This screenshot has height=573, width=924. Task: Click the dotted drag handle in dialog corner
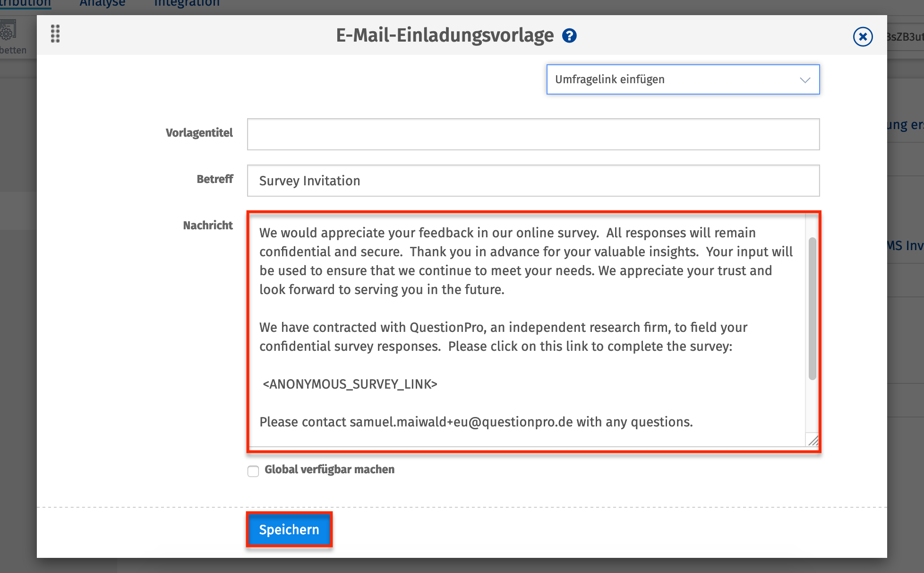point(55,35)
